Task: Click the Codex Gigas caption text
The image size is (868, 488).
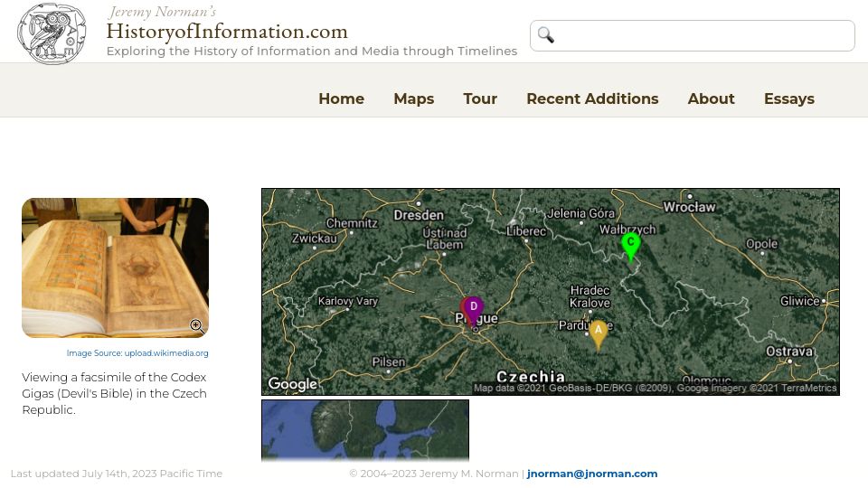Action: [115, 393]
